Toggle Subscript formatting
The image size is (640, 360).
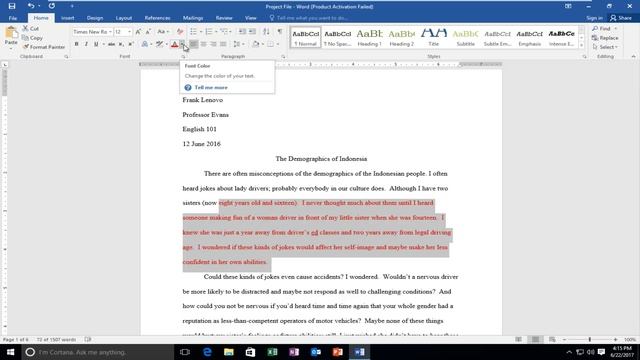pos(121,44)
